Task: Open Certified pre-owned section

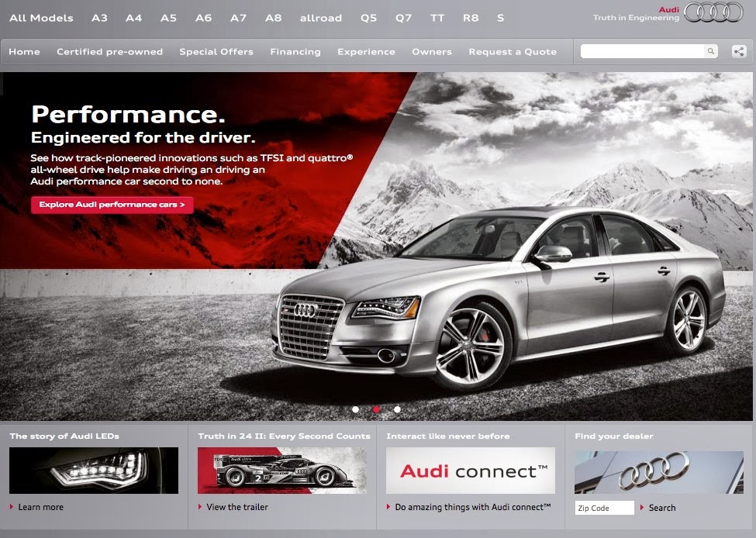Action: point(109,52)
